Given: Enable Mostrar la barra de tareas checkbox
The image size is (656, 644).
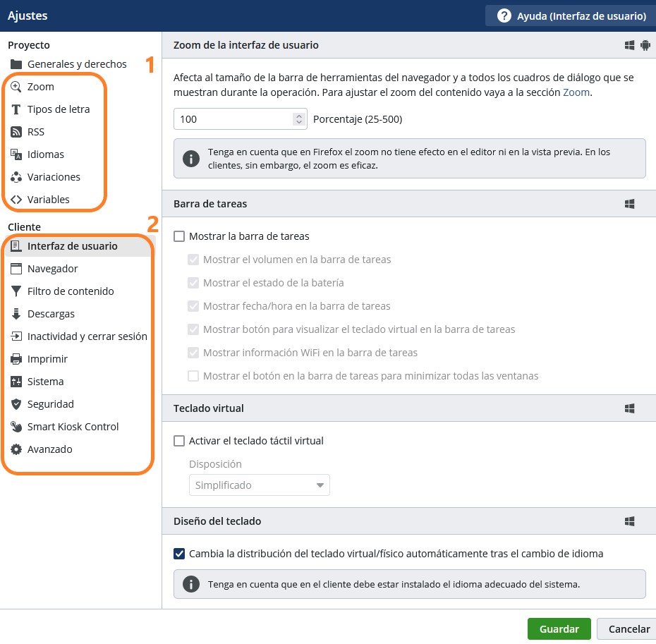Looking at the screenshot, I should point(179,237).
